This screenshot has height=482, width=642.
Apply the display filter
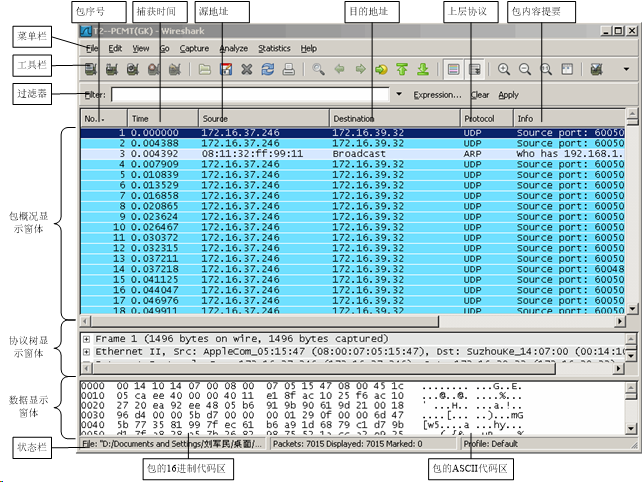pyautogui.click(x=509, y=95)
